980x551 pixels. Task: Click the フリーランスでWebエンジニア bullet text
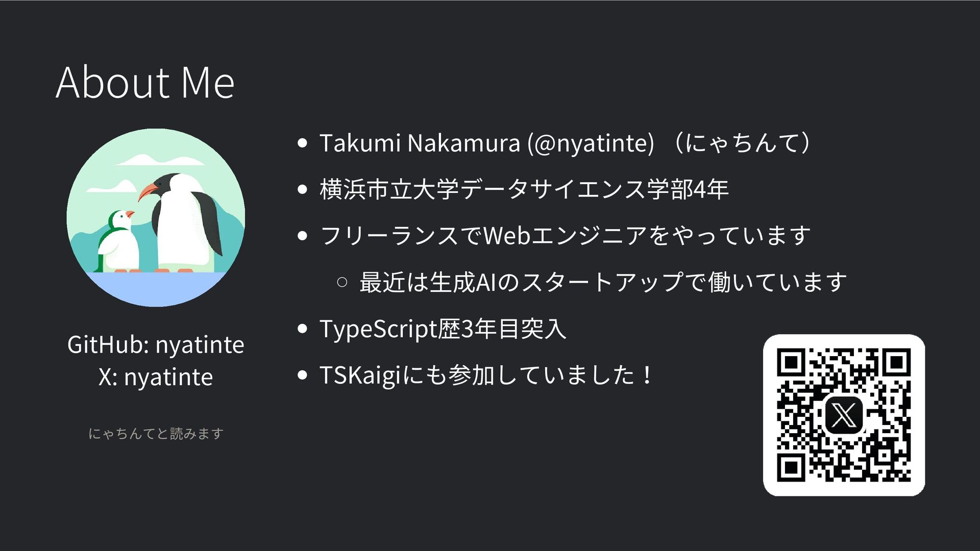(x=565, y=236)
